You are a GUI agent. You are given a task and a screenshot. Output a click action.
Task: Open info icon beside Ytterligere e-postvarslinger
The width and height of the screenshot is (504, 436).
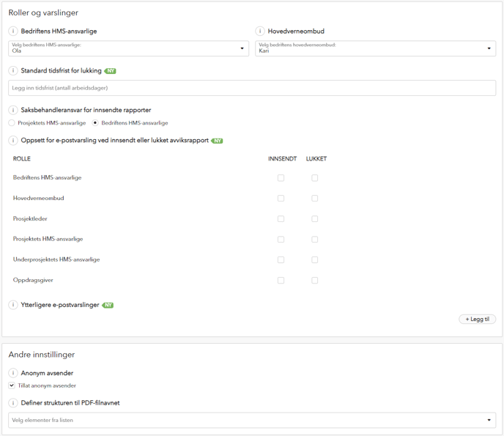(13, 305)
